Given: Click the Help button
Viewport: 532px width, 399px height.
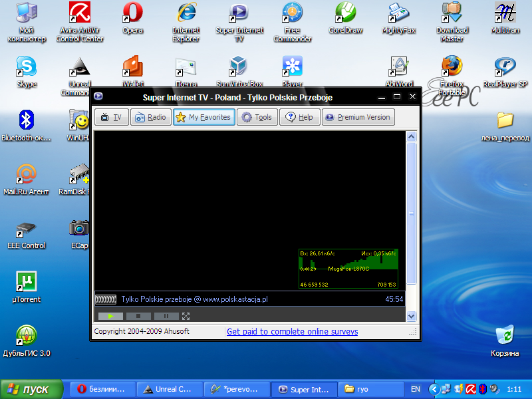Looking at the screenshot, I should click(x=299, y=118).
